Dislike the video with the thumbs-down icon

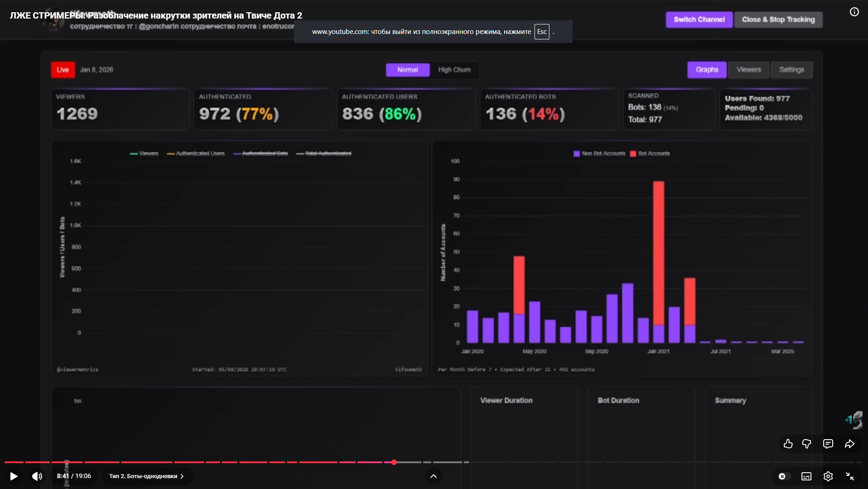806,444
